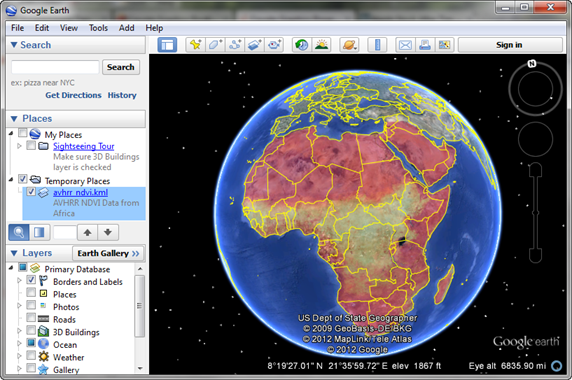Screen dimensions: 572x380
Task: Uncheck the Temporary Places checkbox
Action: pos(23,179)
